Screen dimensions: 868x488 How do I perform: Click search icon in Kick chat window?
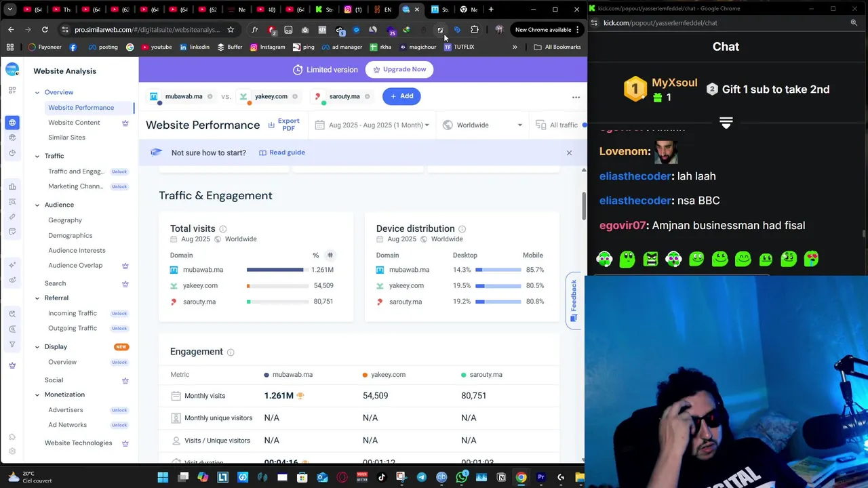click(854, 23)
